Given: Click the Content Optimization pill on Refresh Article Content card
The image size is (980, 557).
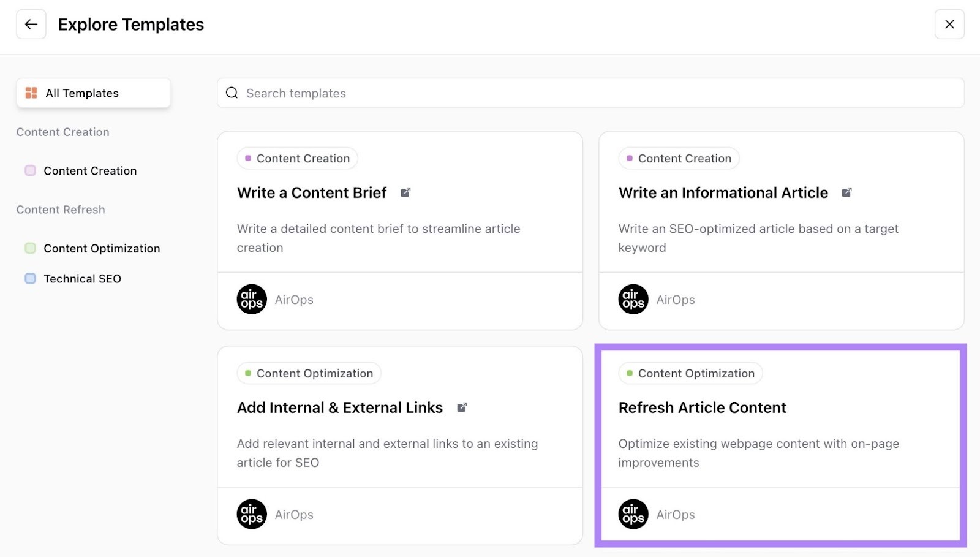Looking at the screenshot, I should pos(690,373).
